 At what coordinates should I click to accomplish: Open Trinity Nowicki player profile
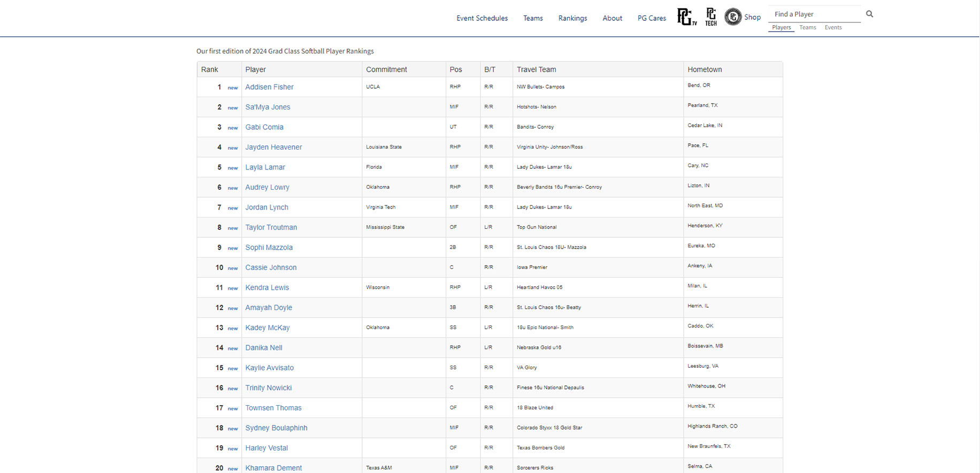pos(269,387)
